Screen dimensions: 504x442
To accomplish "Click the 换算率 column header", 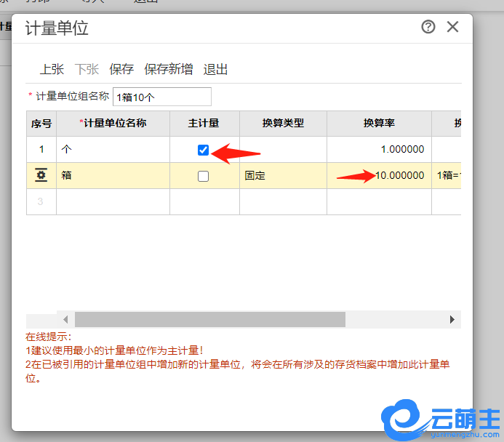I will (379, 124).
